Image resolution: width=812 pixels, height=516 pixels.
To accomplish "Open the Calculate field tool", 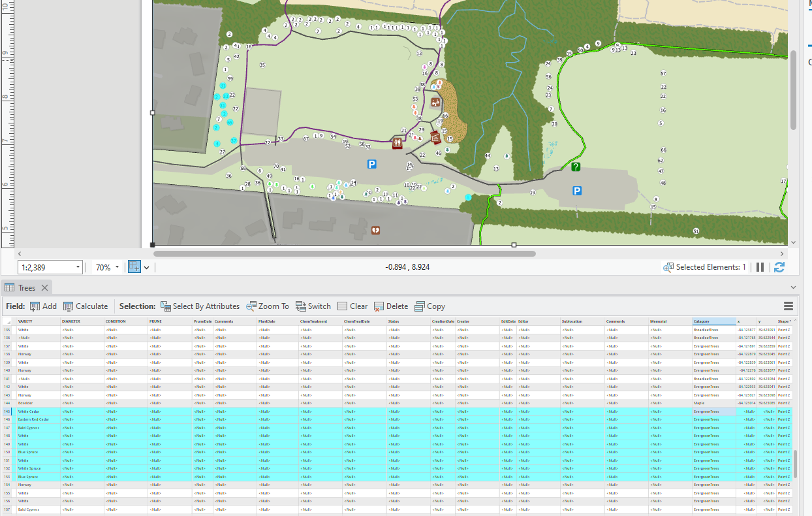I will (86, 306).
